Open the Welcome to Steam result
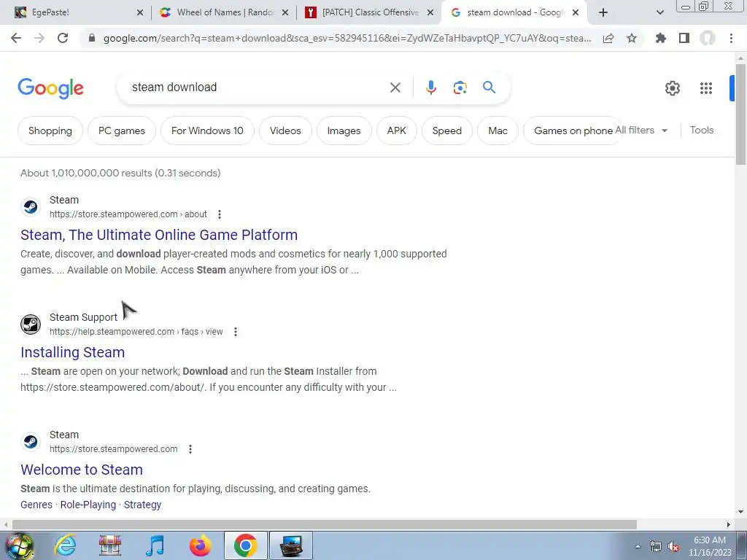747x560 pixels. (82, 470)
